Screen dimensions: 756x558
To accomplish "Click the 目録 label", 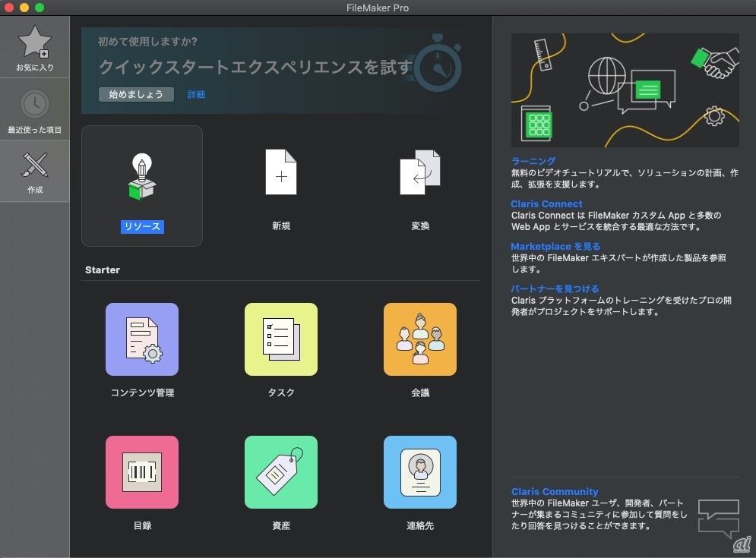I will [x=142, y=525].
